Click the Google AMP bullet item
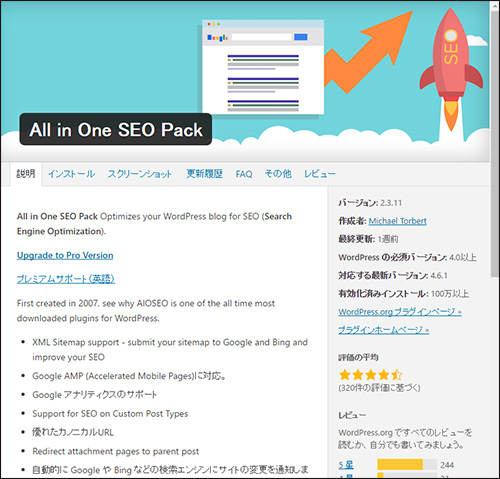The width and height of the screenshot is (500, 479). pyautogui.click(x=129, y=376)
